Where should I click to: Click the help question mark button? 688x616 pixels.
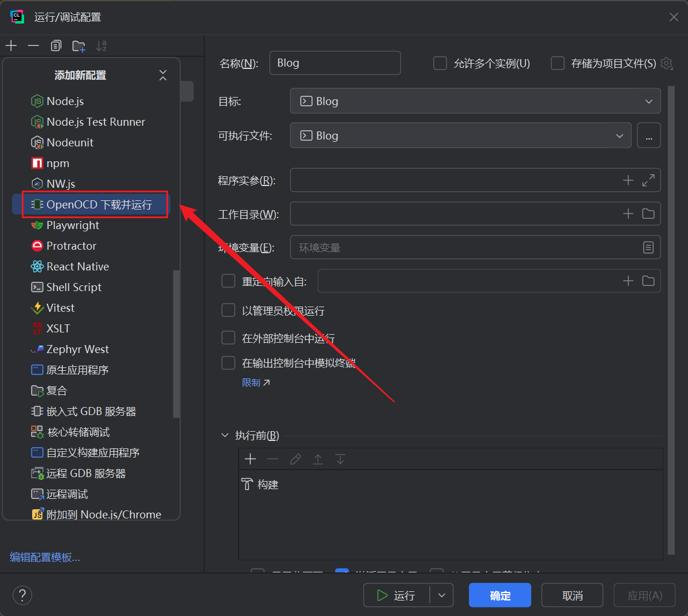tap(22, 595)
